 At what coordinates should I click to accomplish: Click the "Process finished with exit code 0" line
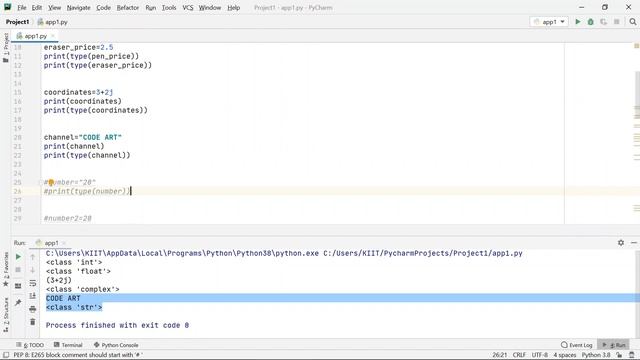pyautogui.click(x=117, y=325)
